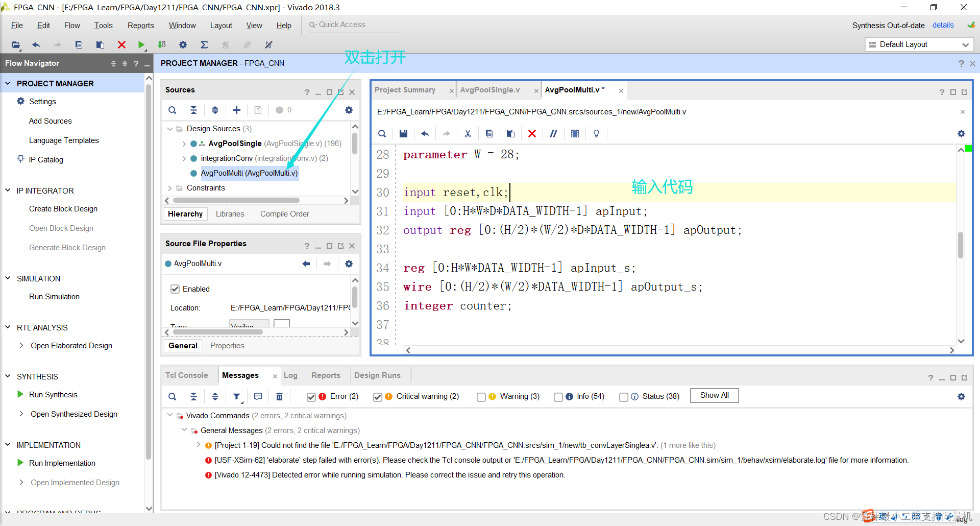Screen dimensions: 980x526
Task: Click the Run green play icon in the main toolbar
Action: 141,45
